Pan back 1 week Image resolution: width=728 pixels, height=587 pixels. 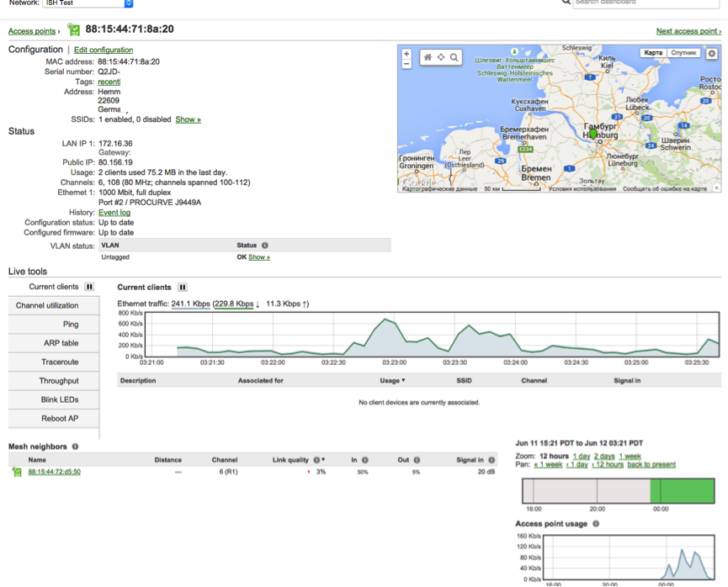[x=549, y=464]
